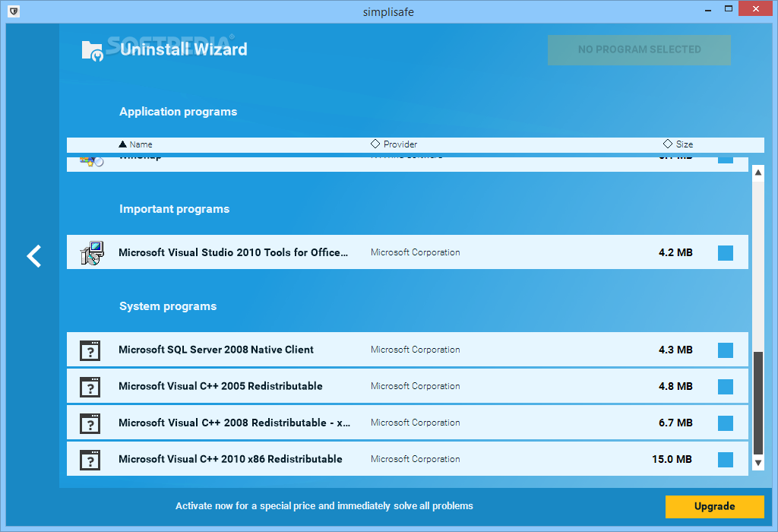This screenshot has width=778, height=532.
Task: Click the Application programs heading
Action: click(x=178, y=112)
